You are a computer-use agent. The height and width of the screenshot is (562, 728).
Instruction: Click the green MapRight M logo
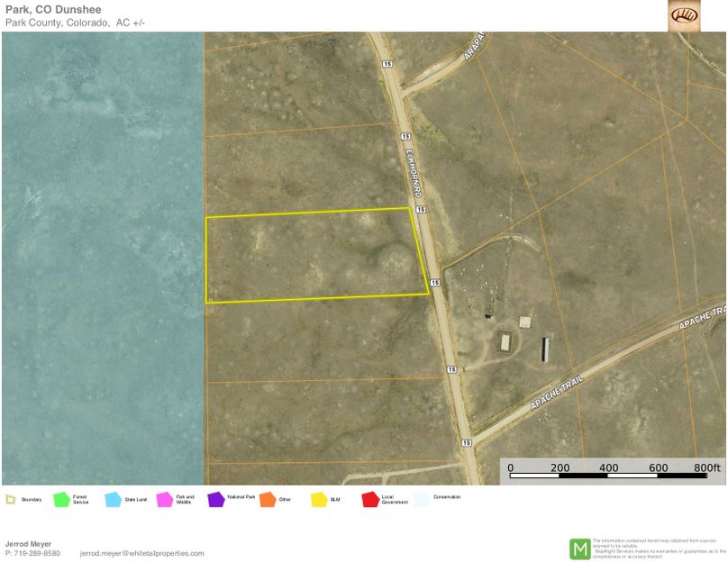(x=579, y=548)
